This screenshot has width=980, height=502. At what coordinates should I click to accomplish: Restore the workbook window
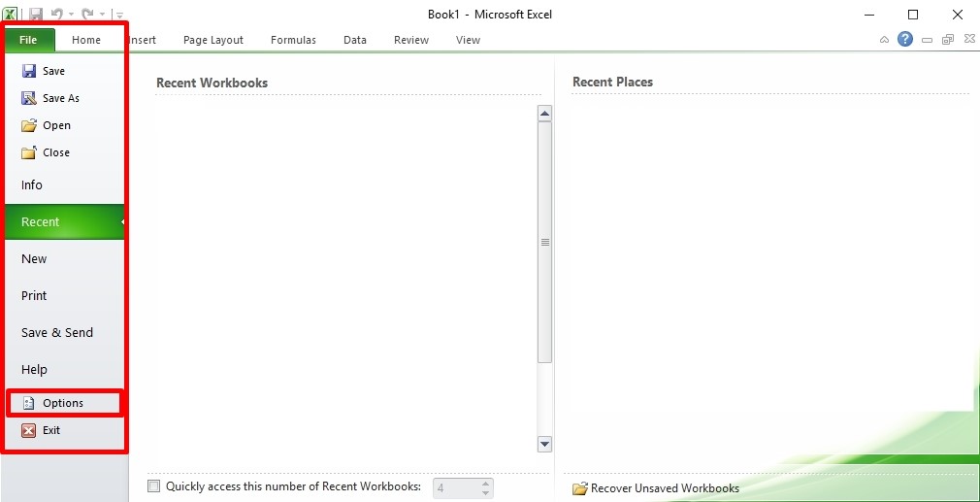pyautogui.click(x=948, y=40)
